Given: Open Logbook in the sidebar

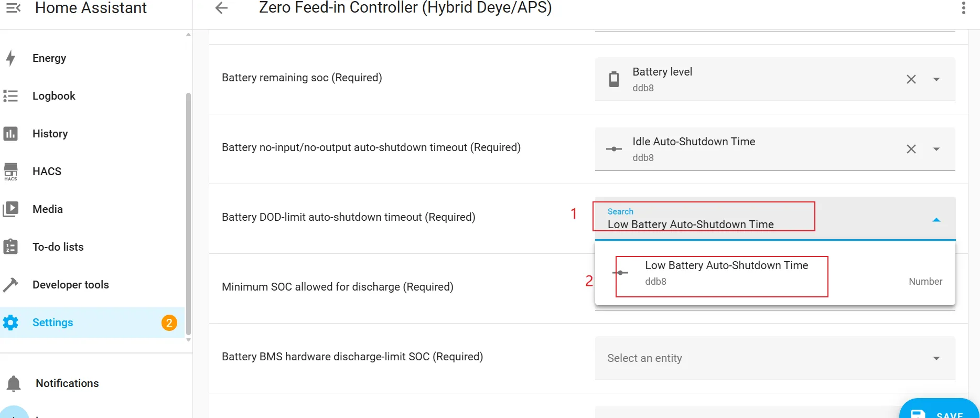Looking at the screenshot, I should [x=92, y=96].
